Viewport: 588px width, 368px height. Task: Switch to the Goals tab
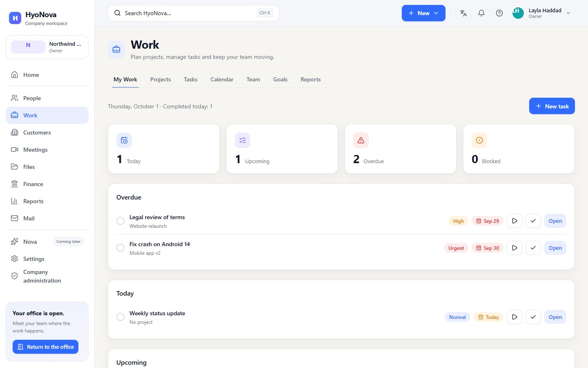tap(281, 79)
